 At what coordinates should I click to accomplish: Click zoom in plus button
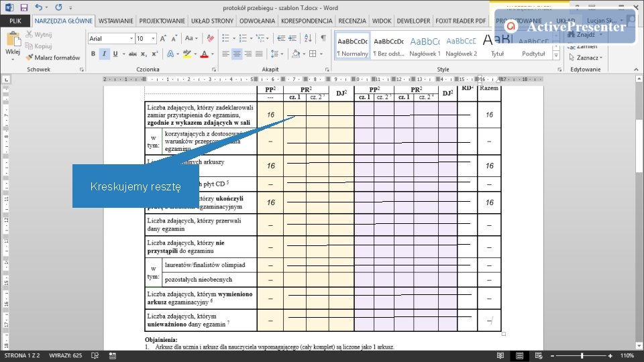[x=610, y=356]
